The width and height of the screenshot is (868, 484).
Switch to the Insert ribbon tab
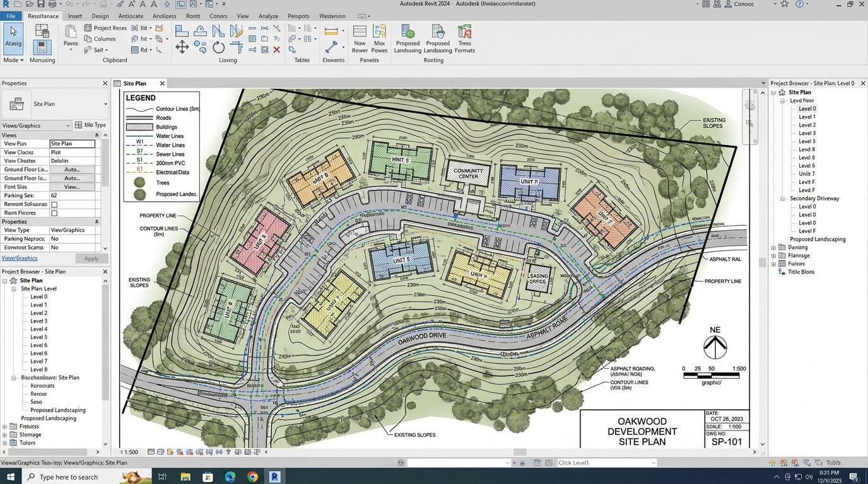point(74,16)
